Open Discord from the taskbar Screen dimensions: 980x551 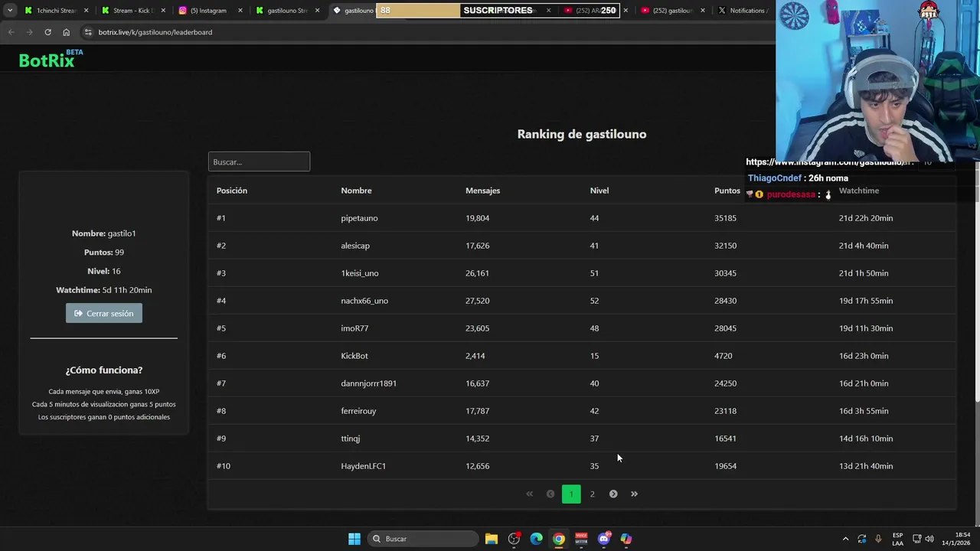(x=604, y=539)
